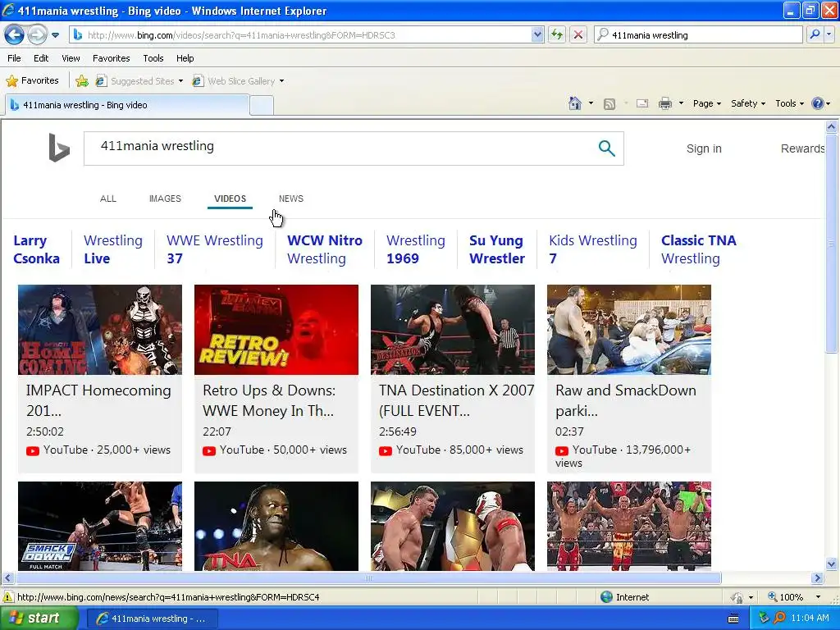The height and width of the screenshot is (630, 840).
Task: Stop loading with the red X
Action: click(x=578, y=35)
